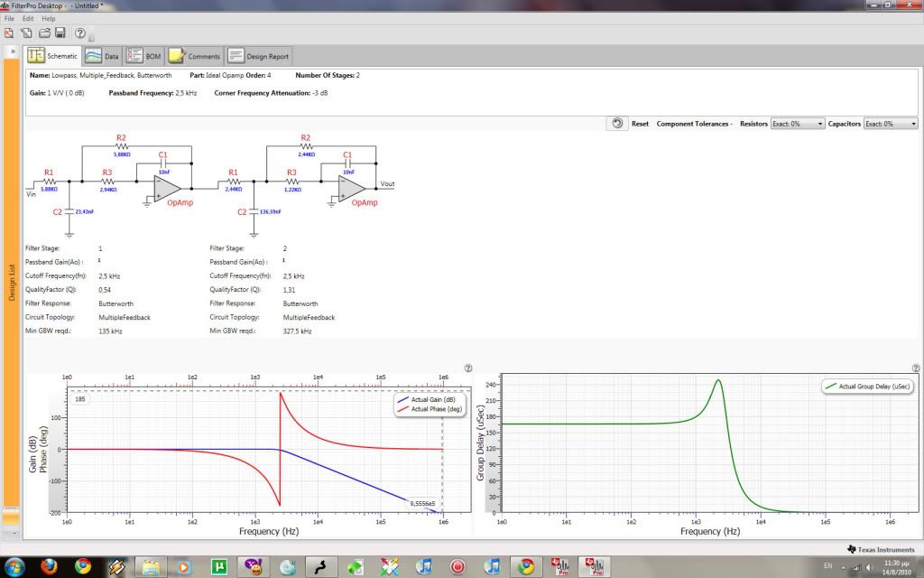Open the Help menu
924x578 pixels.
[49, 18]
